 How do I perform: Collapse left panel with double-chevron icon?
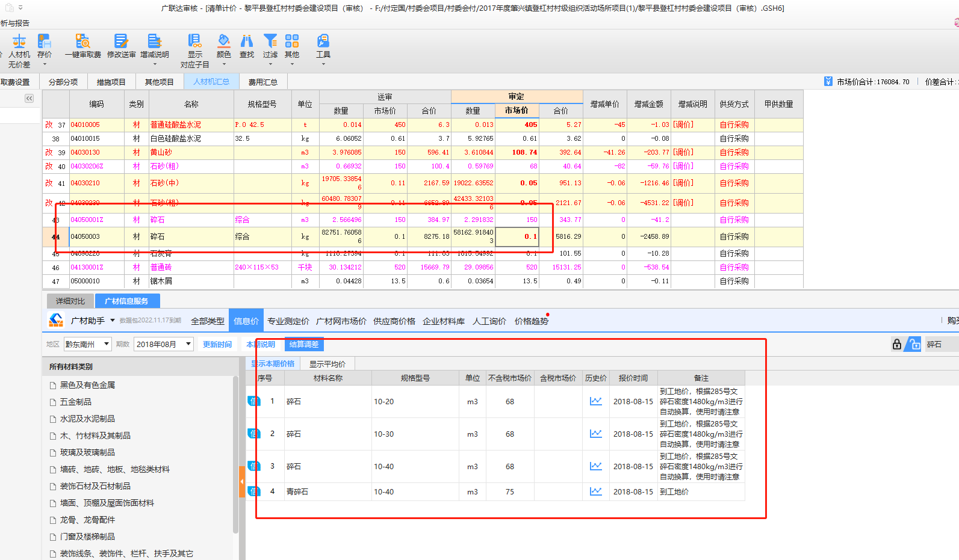pos(29,98)
